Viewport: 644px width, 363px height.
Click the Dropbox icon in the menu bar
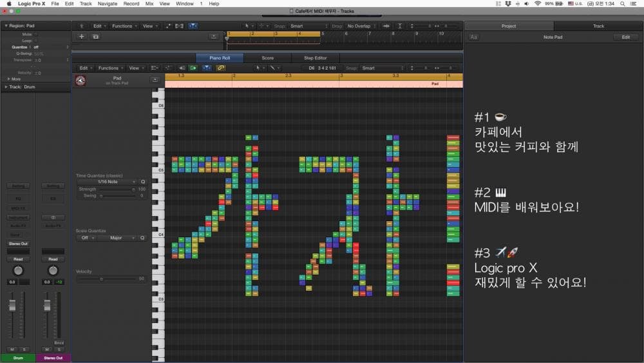[508, 4]
